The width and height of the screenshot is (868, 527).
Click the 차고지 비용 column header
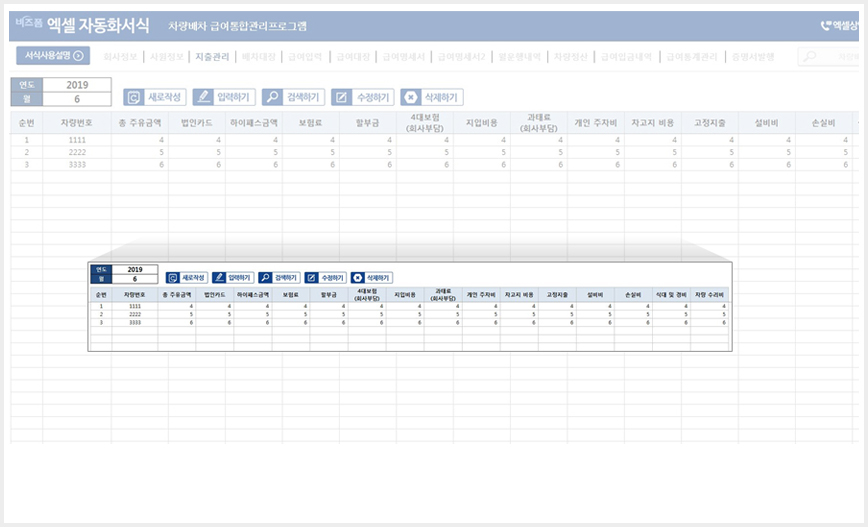tap(653, 123)
